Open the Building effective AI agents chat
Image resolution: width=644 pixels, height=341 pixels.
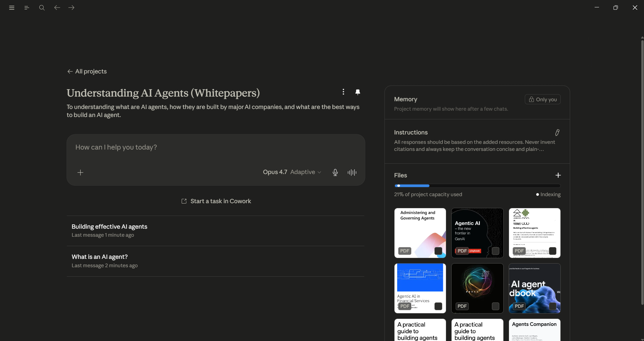click(216, 231)
